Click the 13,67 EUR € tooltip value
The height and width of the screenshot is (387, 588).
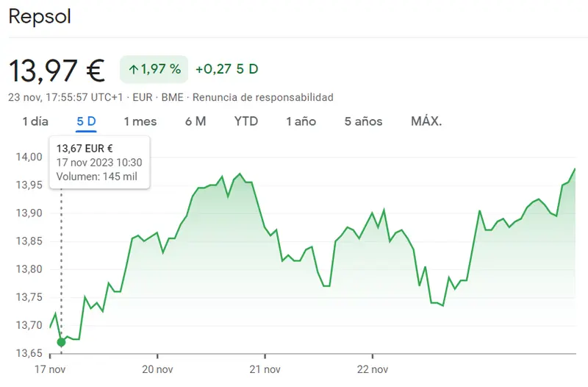pos(85,149)
